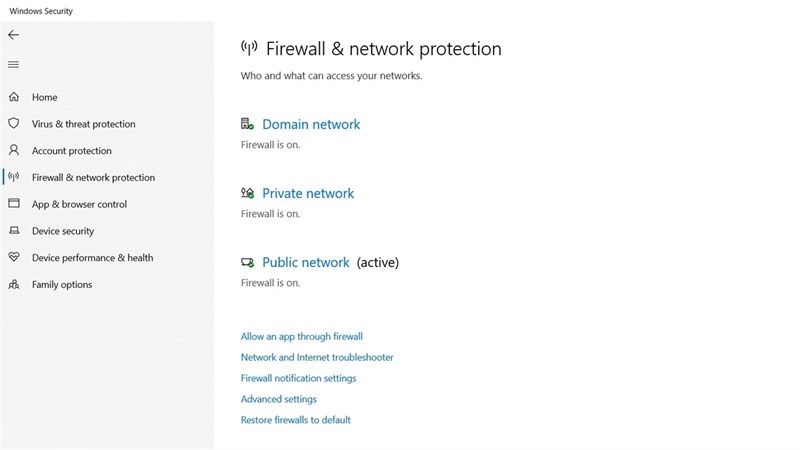Go to Device security label
800x450 pixels.
pyautogui.click(x=63, y=231)
